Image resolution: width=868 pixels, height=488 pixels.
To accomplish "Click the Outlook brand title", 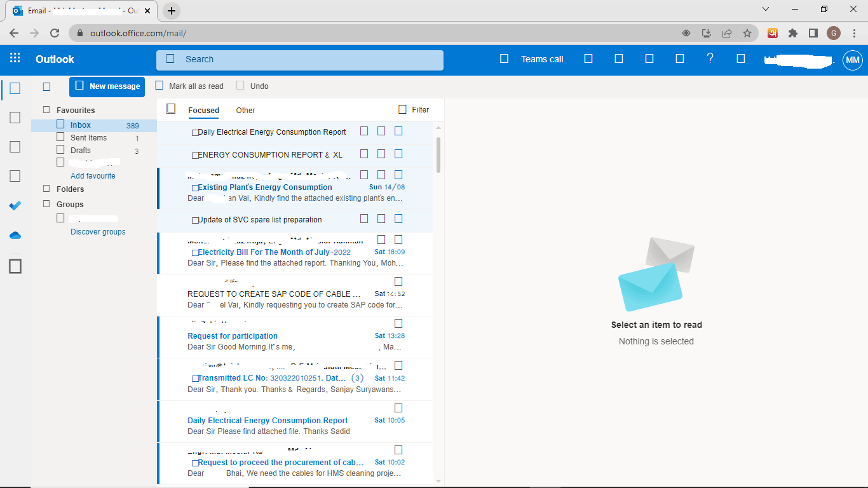I will tap(55, 59).
